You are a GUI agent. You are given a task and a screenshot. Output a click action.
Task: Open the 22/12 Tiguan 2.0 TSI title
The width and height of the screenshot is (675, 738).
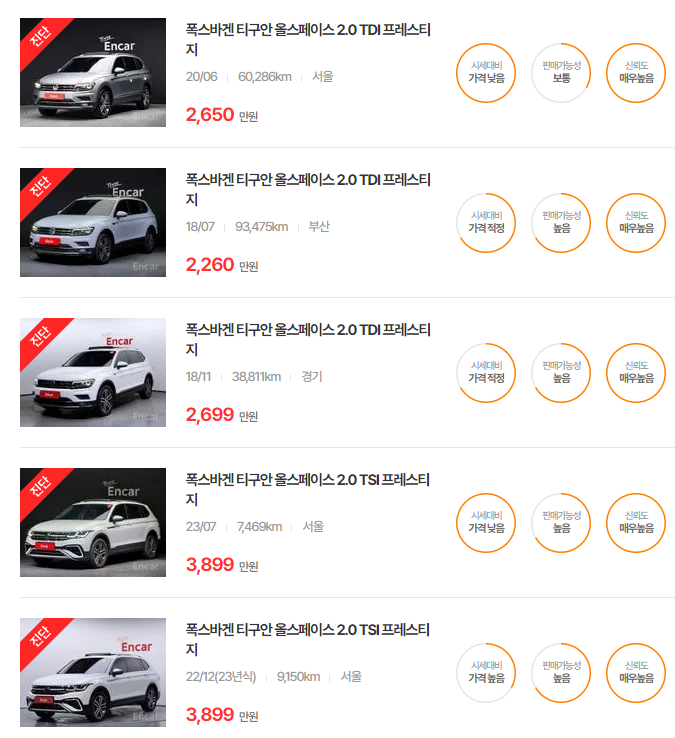307,639
